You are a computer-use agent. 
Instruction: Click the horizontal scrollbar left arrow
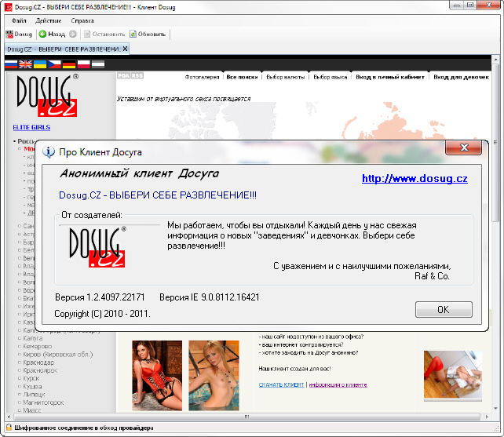[x=9, y=417]
